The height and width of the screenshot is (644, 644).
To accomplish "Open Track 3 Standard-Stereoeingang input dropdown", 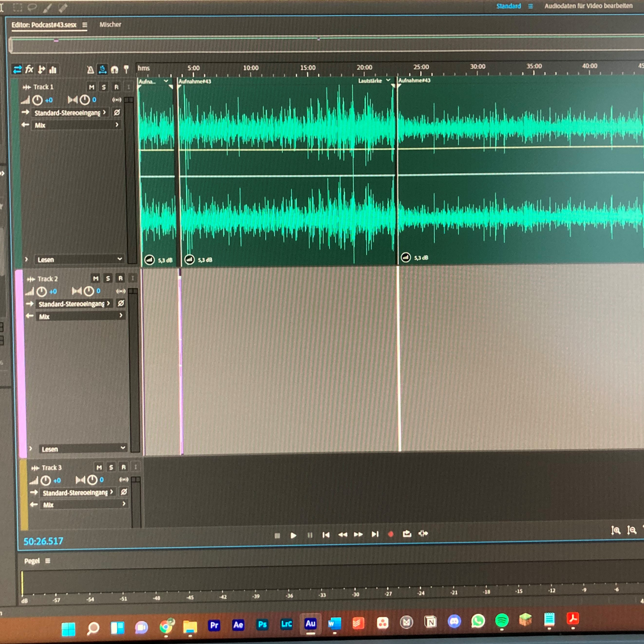I will (x=78, y=492).
